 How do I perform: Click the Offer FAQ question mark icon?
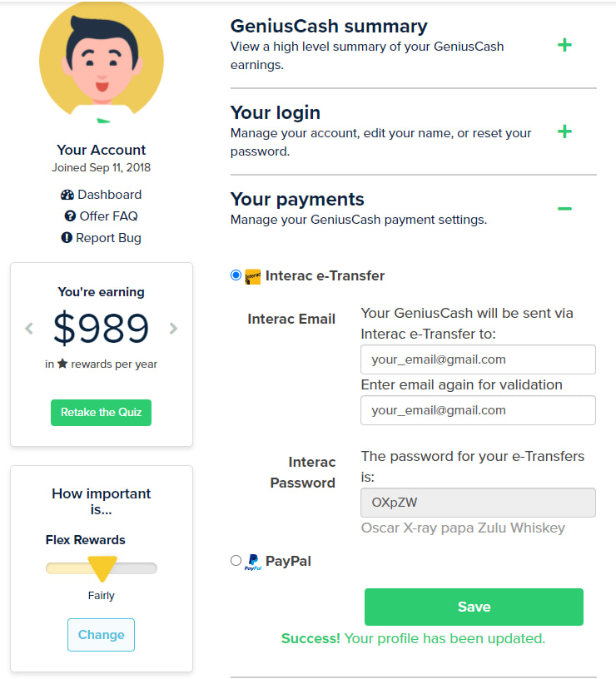click(x=71, y=216)
